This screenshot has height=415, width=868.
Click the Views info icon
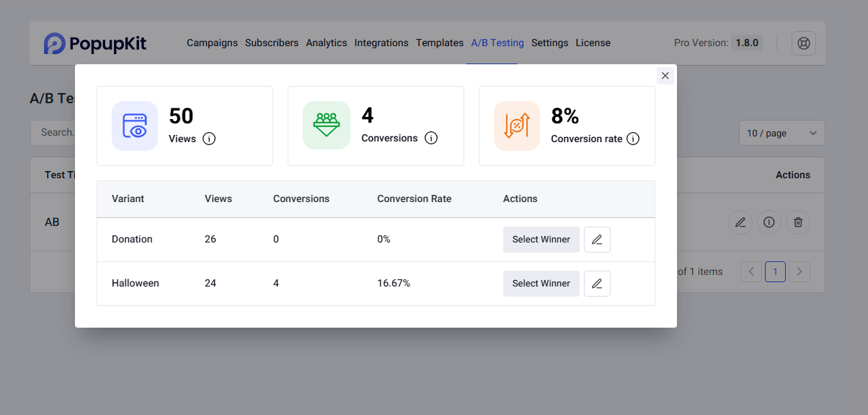(209, 139)
